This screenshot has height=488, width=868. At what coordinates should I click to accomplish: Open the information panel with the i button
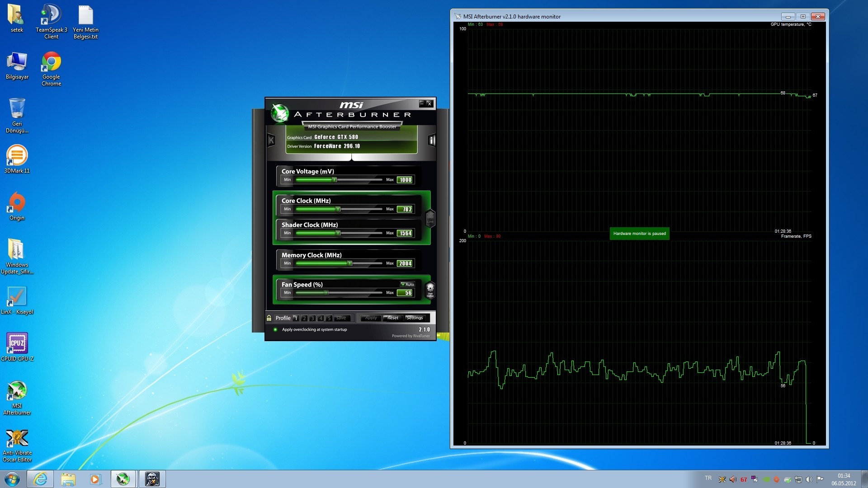(x=432, y=140)
